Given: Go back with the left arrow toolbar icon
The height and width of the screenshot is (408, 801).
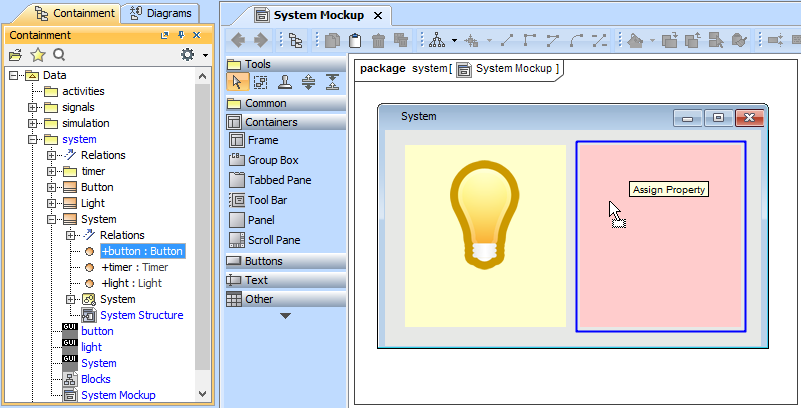Looking at the screenshot, I should click(239, 40).
